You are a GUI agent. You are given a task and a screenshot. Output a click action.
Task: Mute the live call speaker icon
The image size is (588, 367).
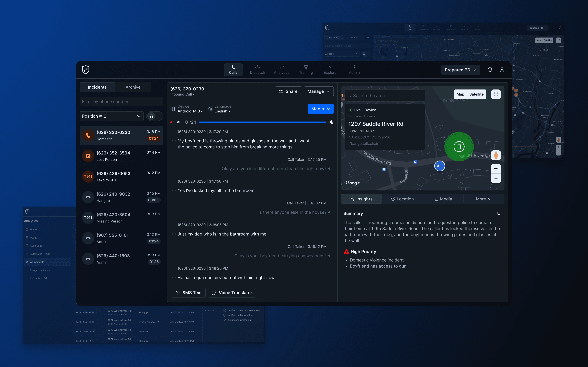[x=331, y=122]
